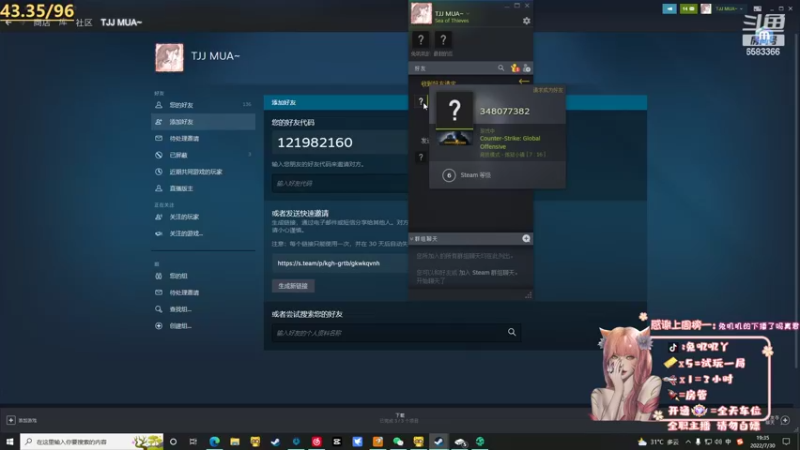The width and height of the screenshot is (800, 450).
Task: Open the friend requests icon with red badge
Action: click(515, 68)
